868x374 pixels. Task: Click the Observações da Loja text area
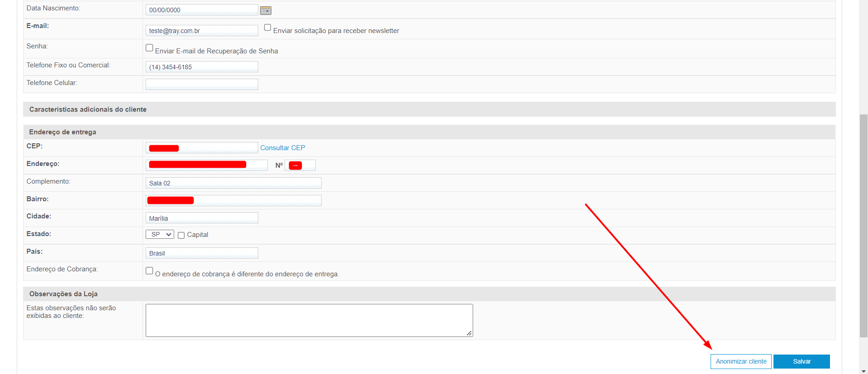point(309,320)
